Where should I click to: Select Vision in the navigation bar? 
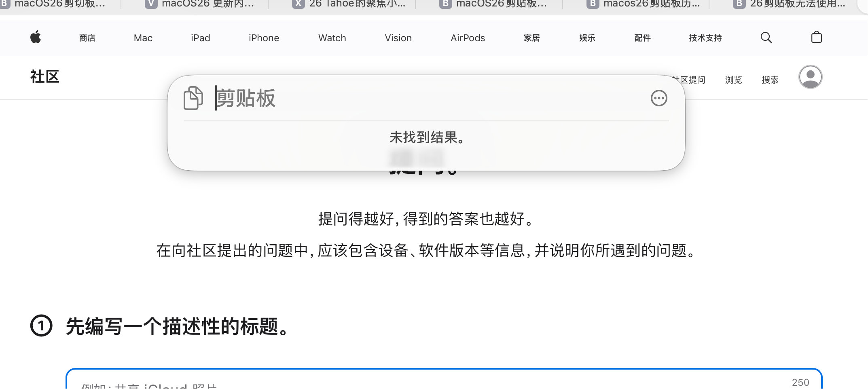[398, 38]
